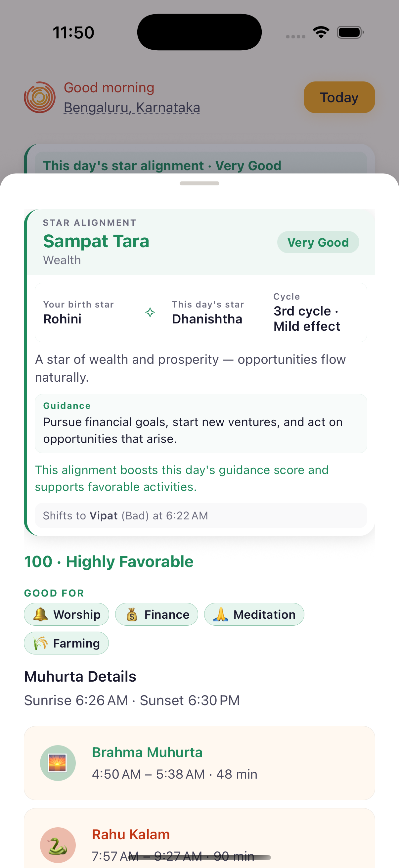The height and width of the screenshot is (868, 399).
Task: Tap the sunrise icon beside Brahma Muhurta
Action: [x=58, y=762]
